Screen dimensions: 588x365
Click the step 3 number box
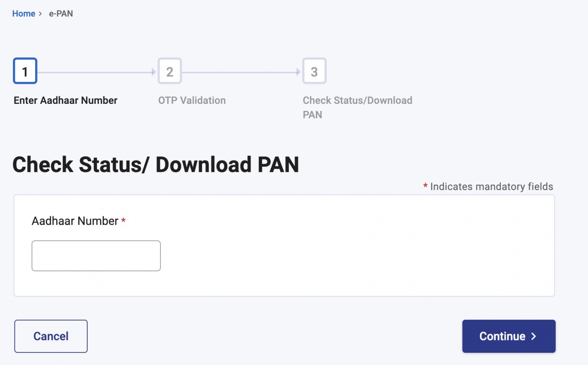pyautogui.click(x=314, y=71)
